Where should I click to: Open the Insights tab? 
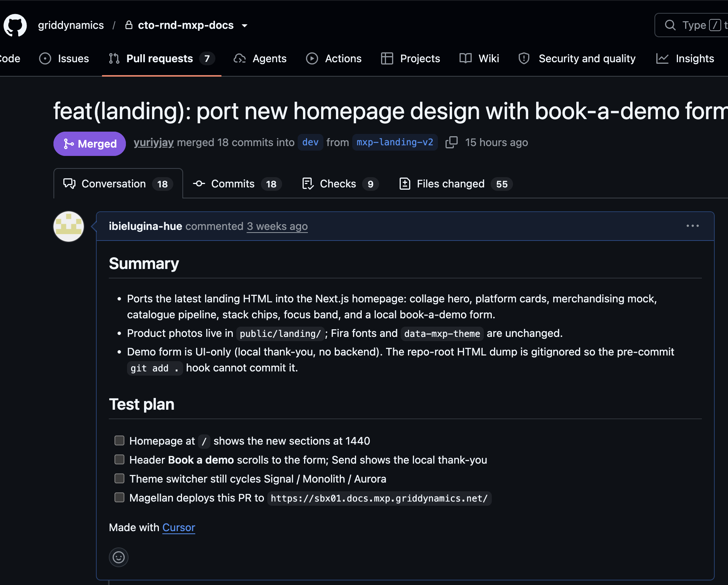[685, 58]
